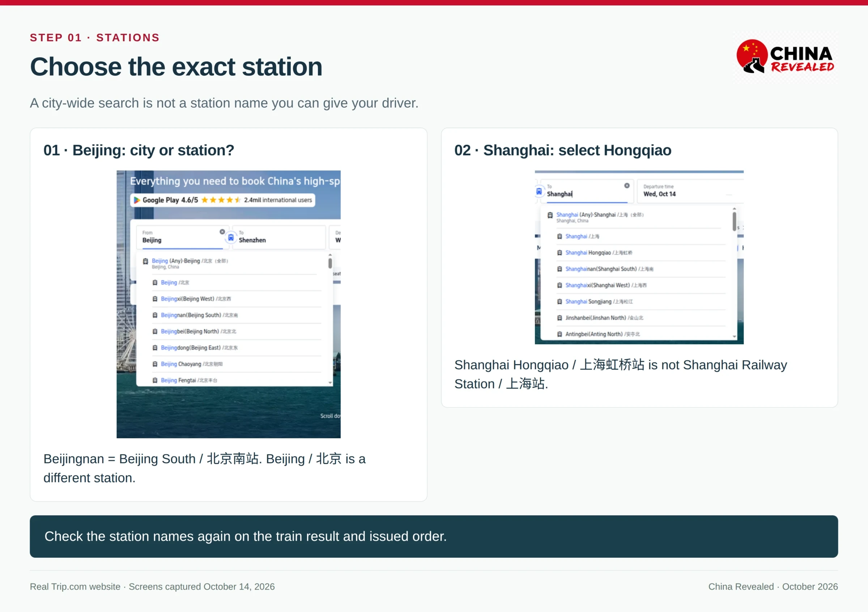
Task: Select Shanghai Hongqiao from the suggestions
Action: click(x=641, y=253)
